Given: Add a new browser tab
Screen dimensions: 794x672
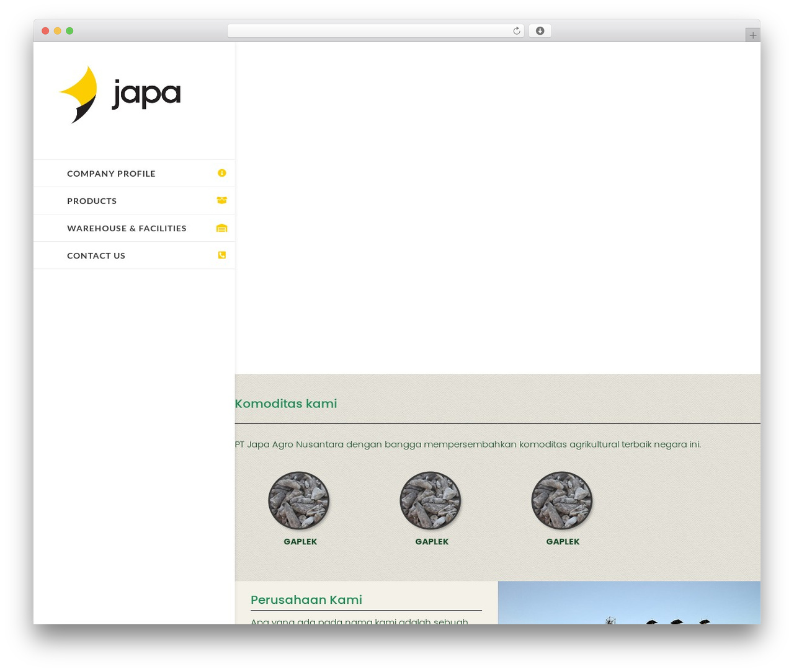Looking at the screenshot, I should pyautogui.click(x=752, y=35).
